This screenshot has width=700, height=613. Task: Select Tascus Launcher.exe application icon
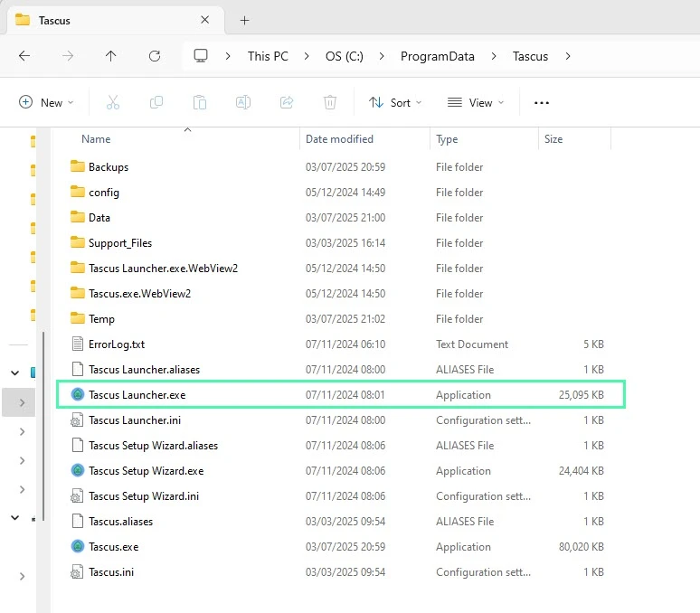coord(78,394)
